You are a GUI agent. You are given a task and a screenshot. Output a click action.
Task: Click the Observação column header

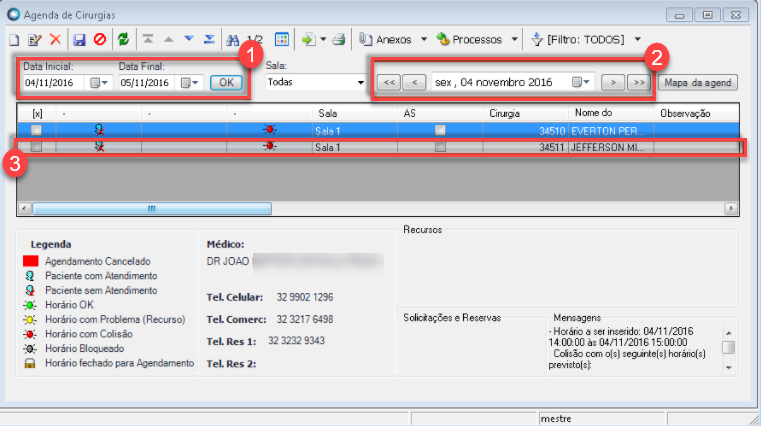click(696, 114)
